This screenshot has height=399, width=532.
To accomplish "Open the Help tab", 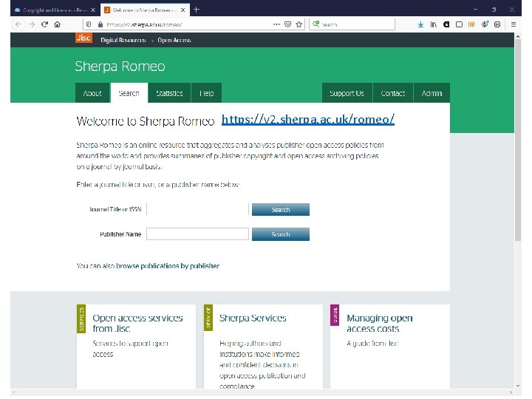I will [206, 93].
